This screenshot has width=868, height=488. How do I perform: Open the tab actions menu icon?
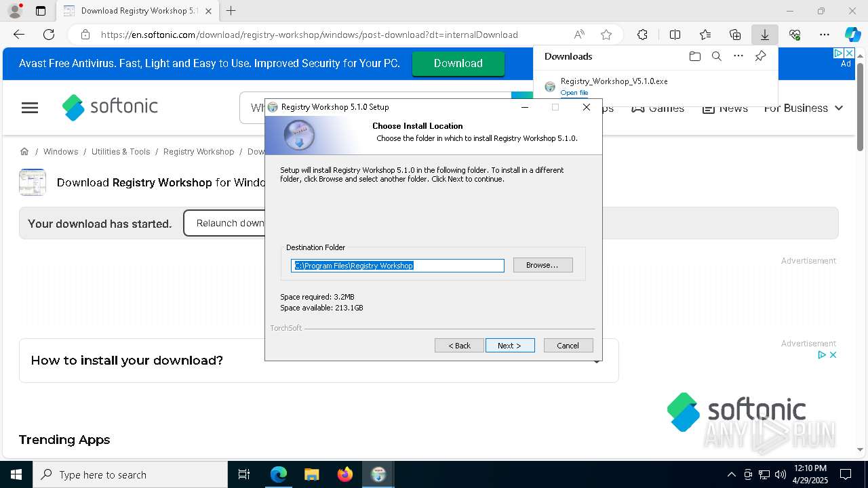pyautogui.click(x=41, y=11)
